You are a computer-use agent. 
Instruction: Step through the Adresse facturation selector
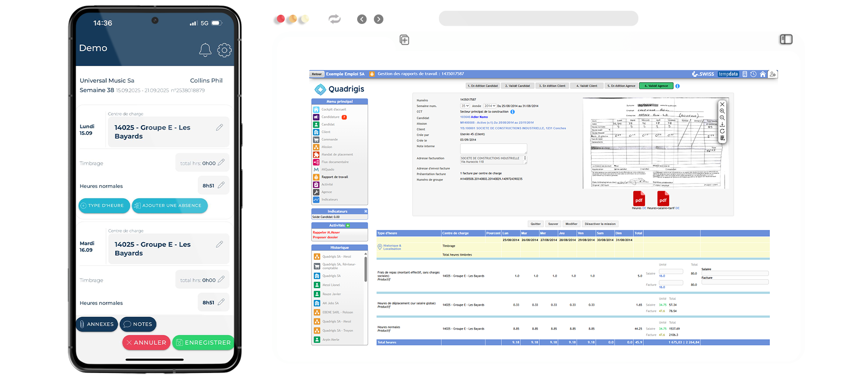coord(525,159)
